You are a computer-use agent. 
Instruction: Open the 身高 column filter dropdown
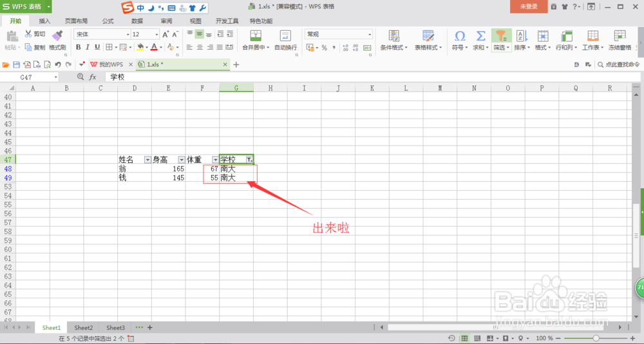[182, 160]
